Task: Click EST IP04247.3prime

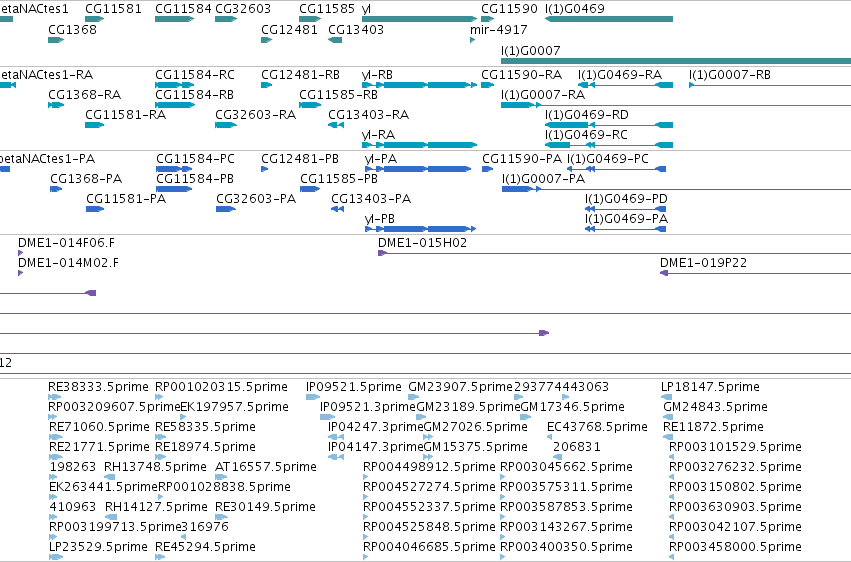Action: point(375,427)
